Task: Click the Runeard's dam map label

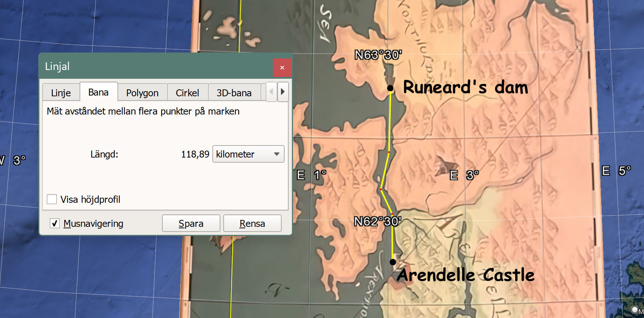Action: pyautogui.click(x=466, y=88)
